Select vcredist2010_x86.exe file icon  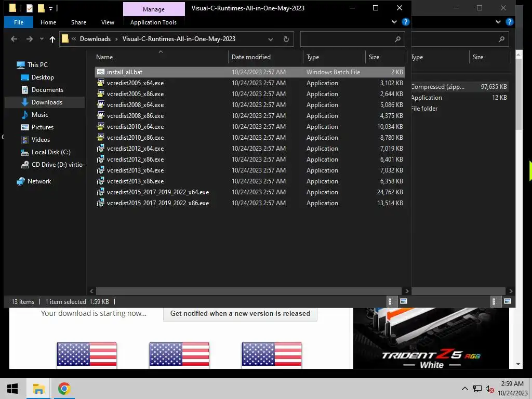(101, 137)
